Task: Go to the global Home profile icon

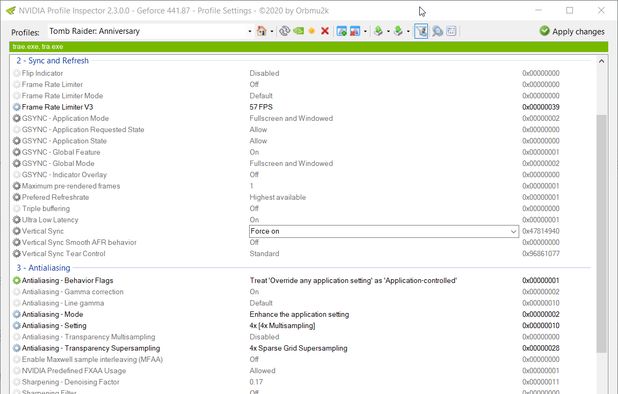Action: (x=261, y=31)
